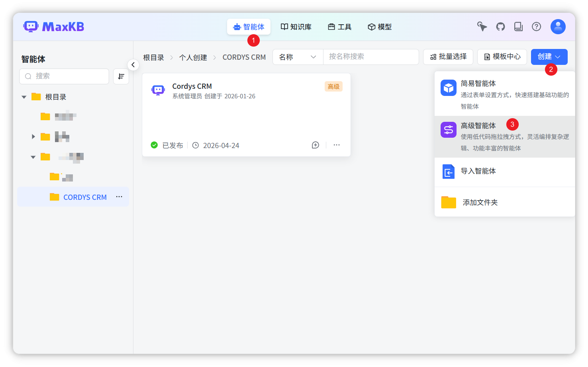The width and height of the screenshot is (588, 367).
Task: Click the Cordys CRM agent robot icon
Action: click(x=158, y=90)
